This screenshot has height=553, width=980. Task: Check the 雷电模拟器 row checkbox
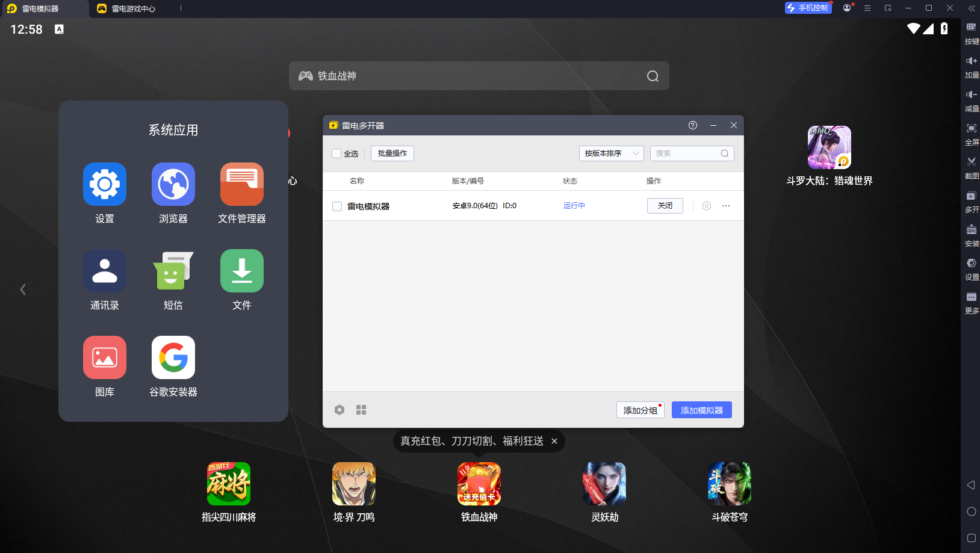[x=337, y=206]
